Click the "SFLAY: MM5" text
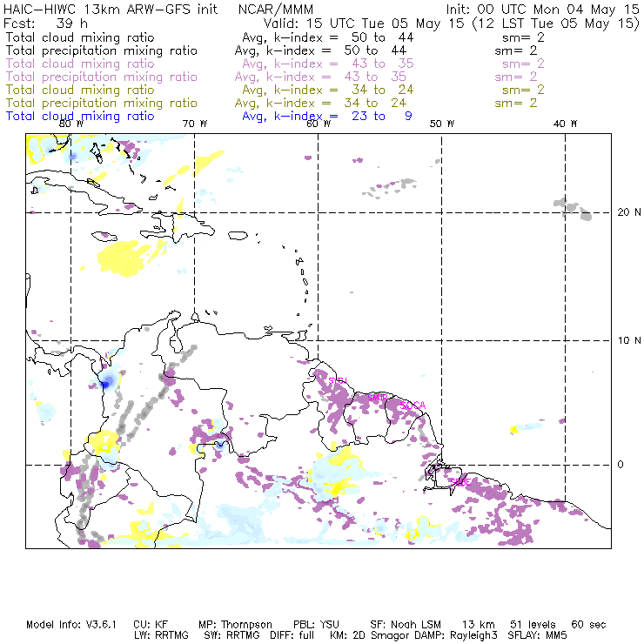Viewport: 644px width, 644px height. click(537, 635)
